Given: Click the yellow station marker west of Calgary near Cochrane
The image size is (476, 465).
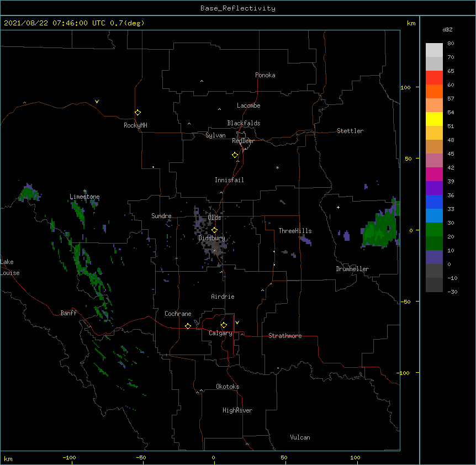Looking at the screenshot, I should tap(188, 326).
